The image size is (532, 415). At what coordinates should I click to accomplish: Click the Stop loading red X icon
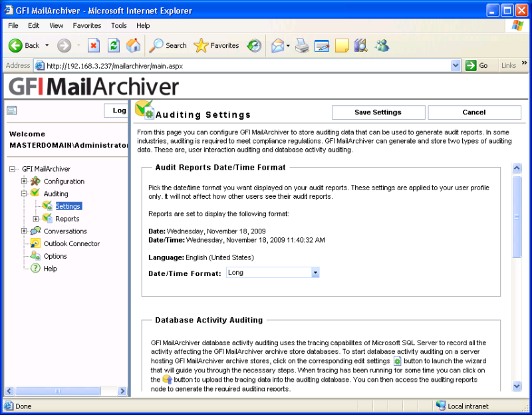pyautogui.click(x=94, y=45)
